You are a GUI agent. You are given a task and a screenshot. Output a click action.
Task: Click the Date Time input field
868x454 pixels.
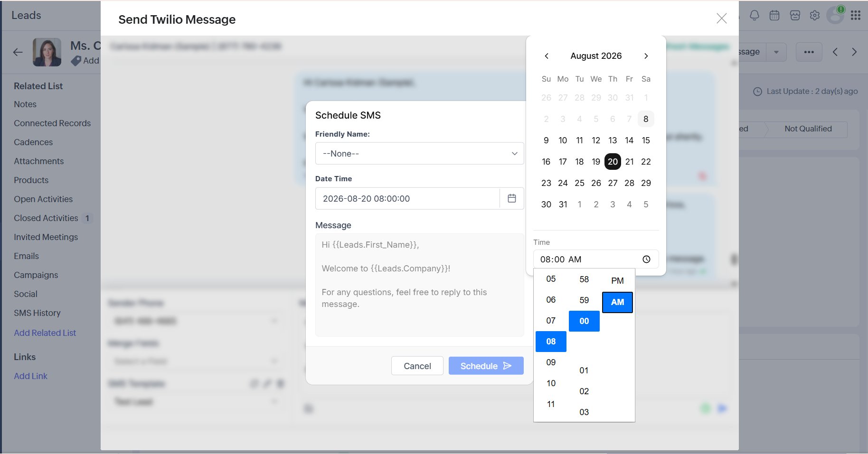click(x=407, y=198)
